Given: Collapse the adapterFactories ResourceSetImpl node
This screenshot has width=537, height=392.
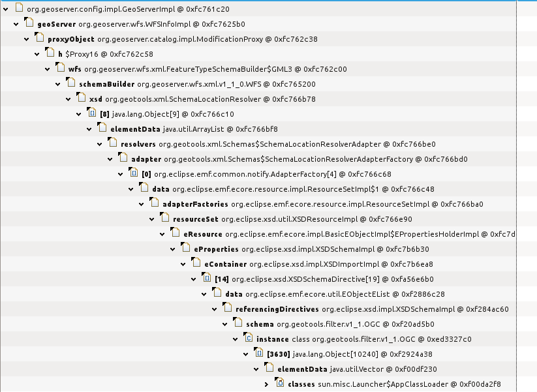Looking at the screenshot, I should [142, 205].
